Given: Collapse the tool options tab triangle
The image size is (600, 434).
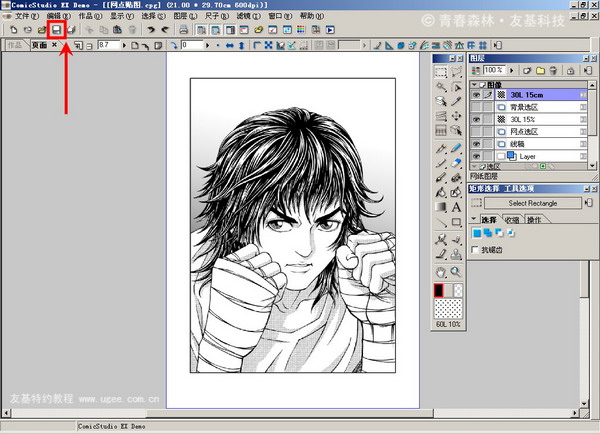Looking at the screenshot, I should click(474, 219).
